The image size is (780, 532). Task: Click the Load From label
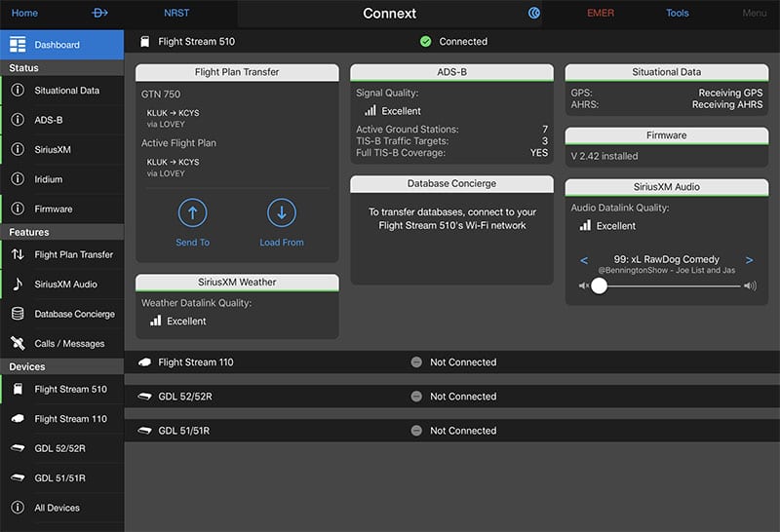coord(282,243)
